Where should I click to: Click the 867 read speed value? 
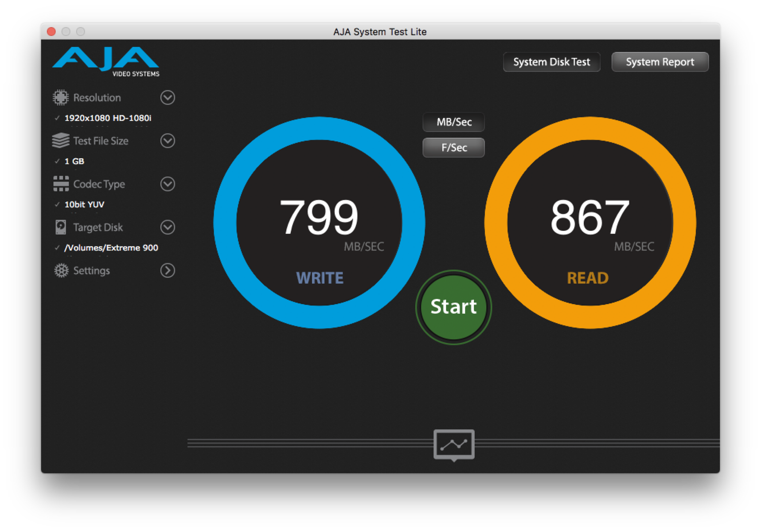click(590, 217)
